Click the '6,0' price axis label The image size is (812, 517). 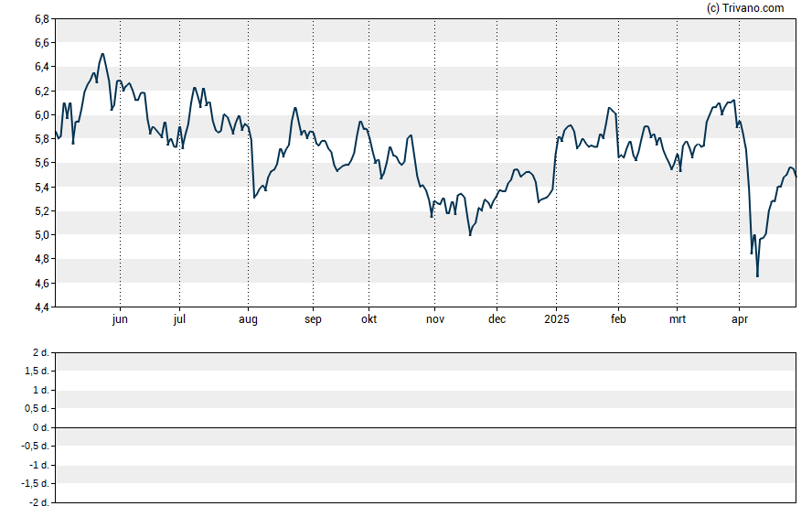point(42,115)
